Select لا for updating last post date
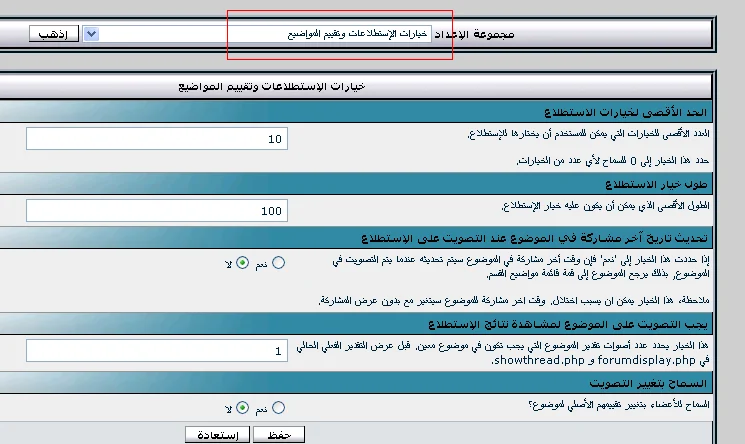The height and width of the screenshot is (444, 745). 243,263
